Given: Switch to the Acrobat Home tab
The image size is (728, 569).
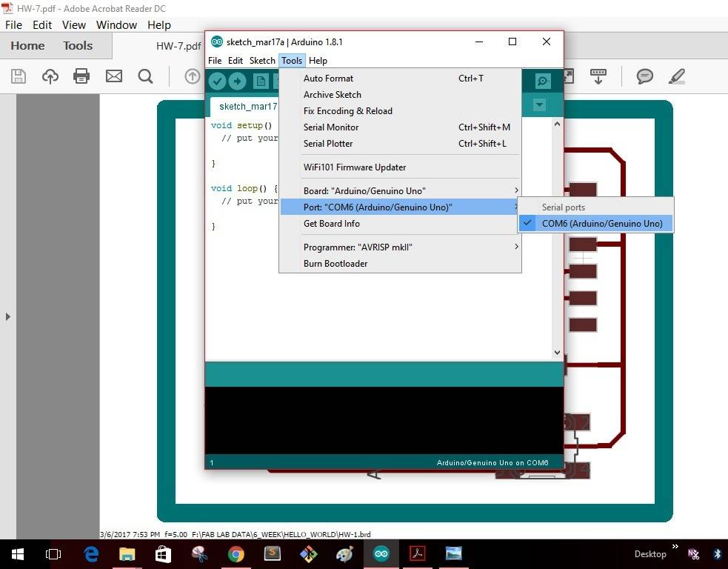Looking at the screenshot, I should coord(28,45).
